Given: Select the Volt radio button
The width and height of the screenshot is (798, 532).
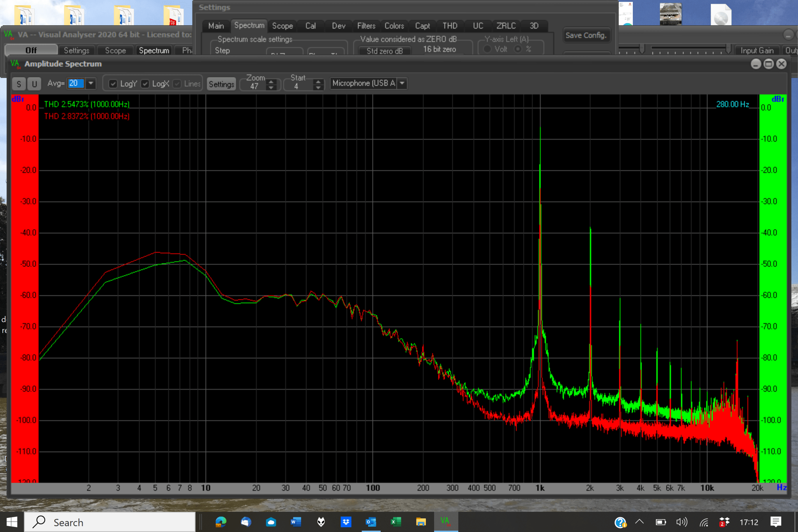Looking at the screenshot, I should (487, 49).
